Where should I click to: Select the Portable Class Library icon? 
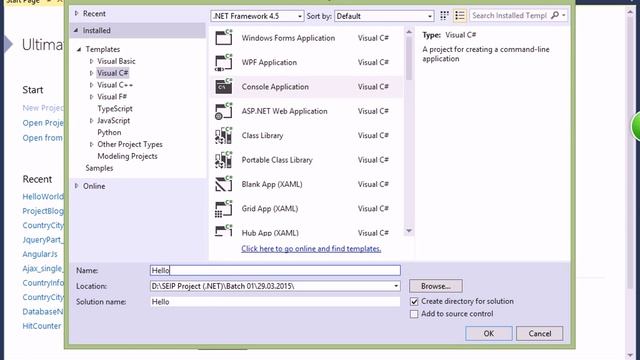[x=223, y=160]
